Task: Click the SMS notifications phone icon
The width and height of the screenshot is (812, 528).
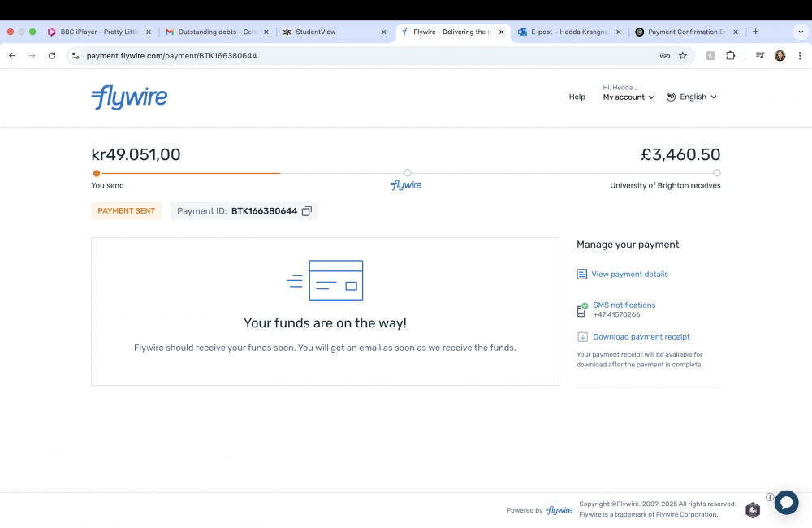Action: pos(582,309)
